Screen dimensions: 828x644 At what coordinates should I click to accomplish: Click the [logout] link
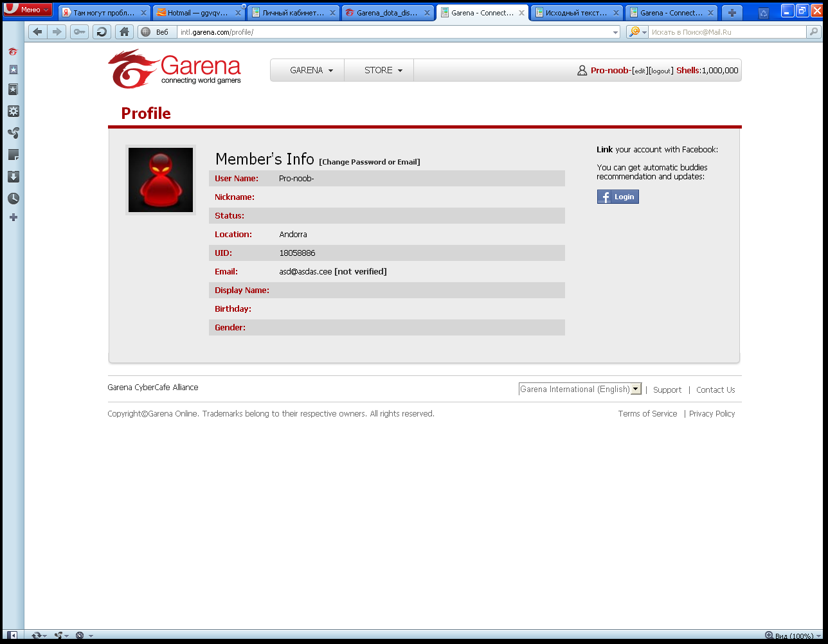click(661, 71)
